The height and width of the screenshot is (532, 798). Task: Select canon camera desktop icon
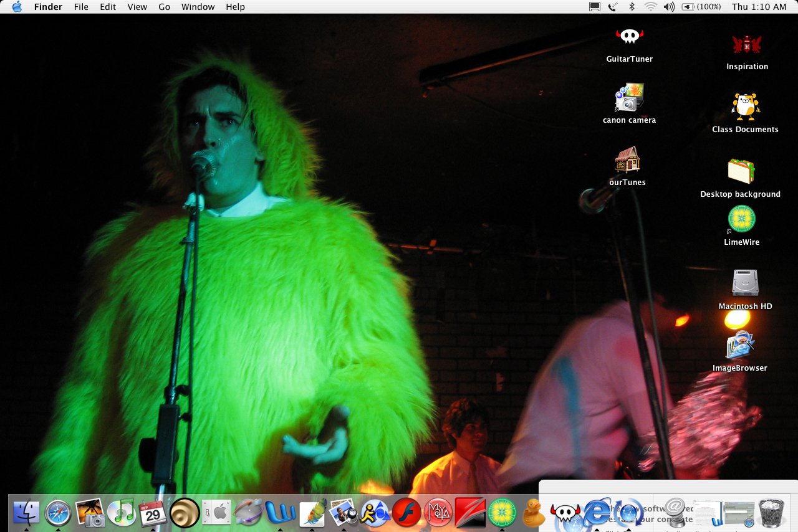[630, 97]
